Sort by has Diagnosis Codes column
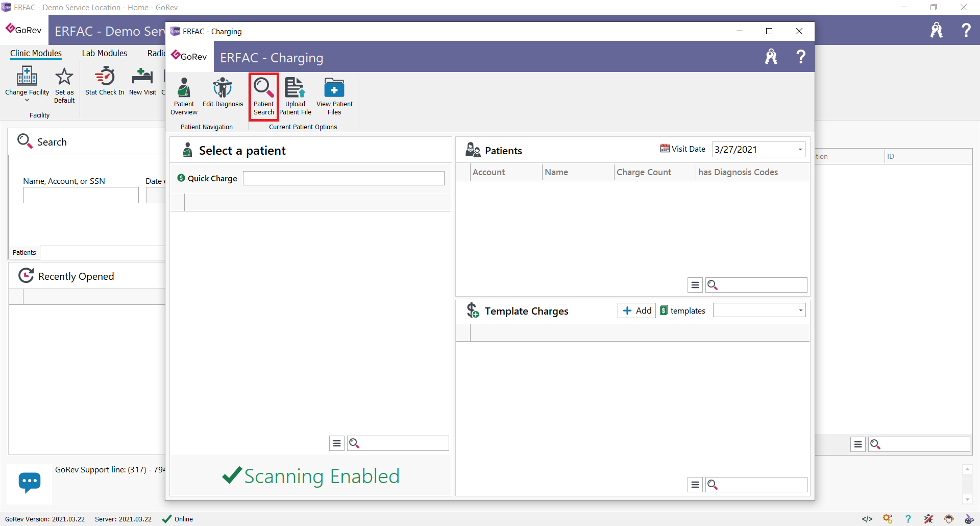 click(x=752, y=172)
